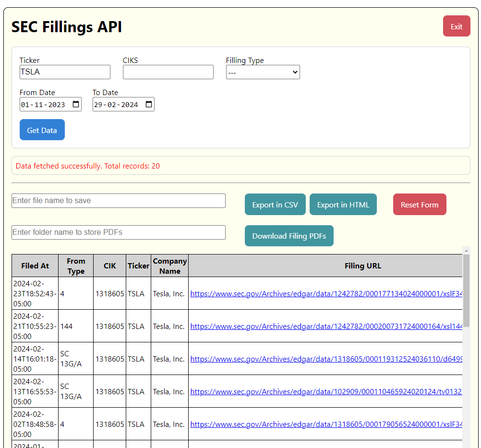Click the CIK column header
481x448 pixels.
coord(109,266)
